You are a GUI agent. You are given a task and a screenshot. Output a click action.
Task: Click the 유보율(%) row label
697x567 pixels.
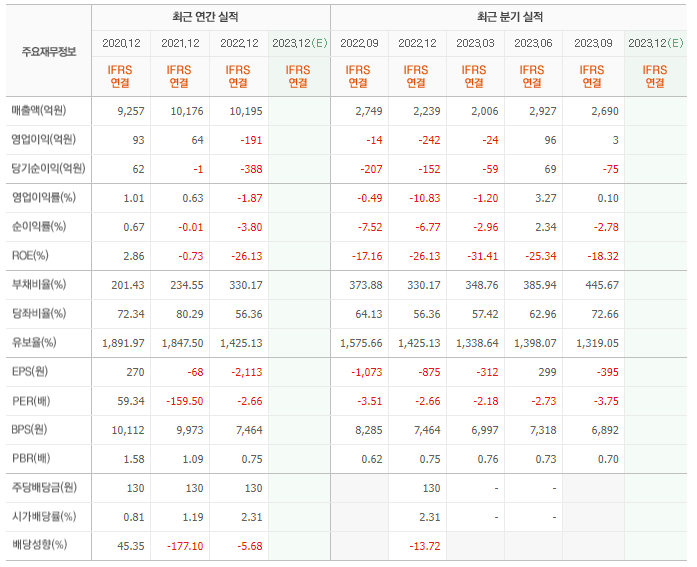pos(34,343)
